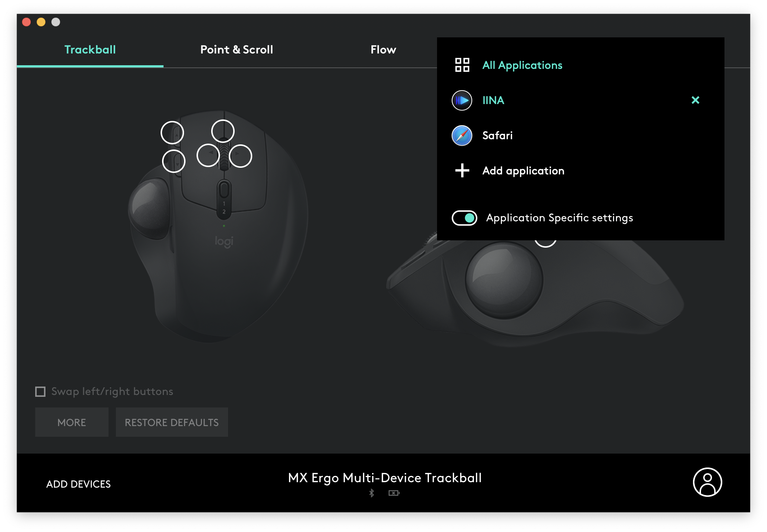Select the back side button circle
Image resolution: width=767 pixels, height=532 pixels.
[174, 161]
